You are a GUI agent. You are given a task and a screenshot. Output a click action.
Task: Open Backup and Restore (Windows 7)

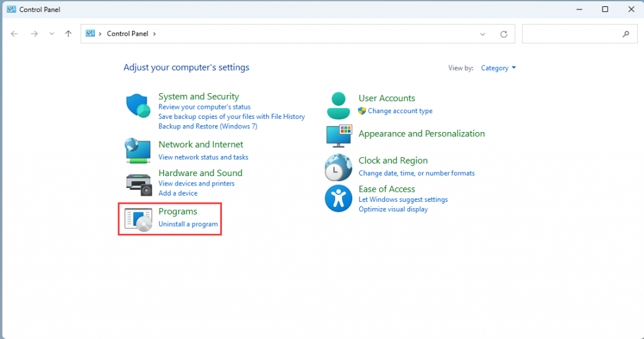coord(208,126)
